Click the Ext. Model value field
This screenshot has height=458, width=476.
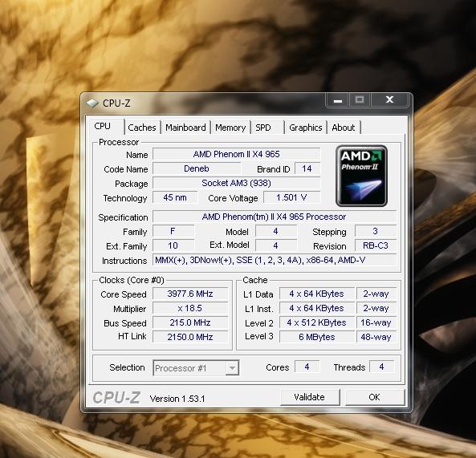[275, 245]
